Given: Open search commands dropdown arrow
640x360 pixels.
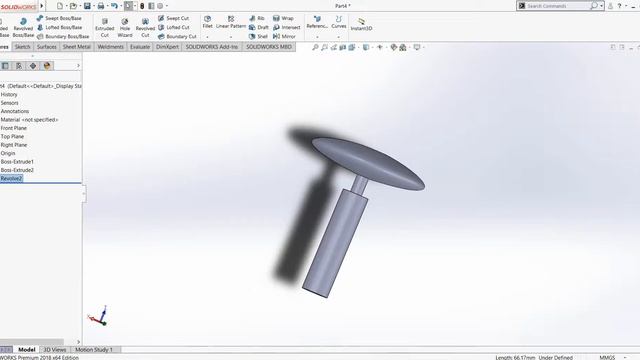Looking at the screenshot, I should 602,6.
